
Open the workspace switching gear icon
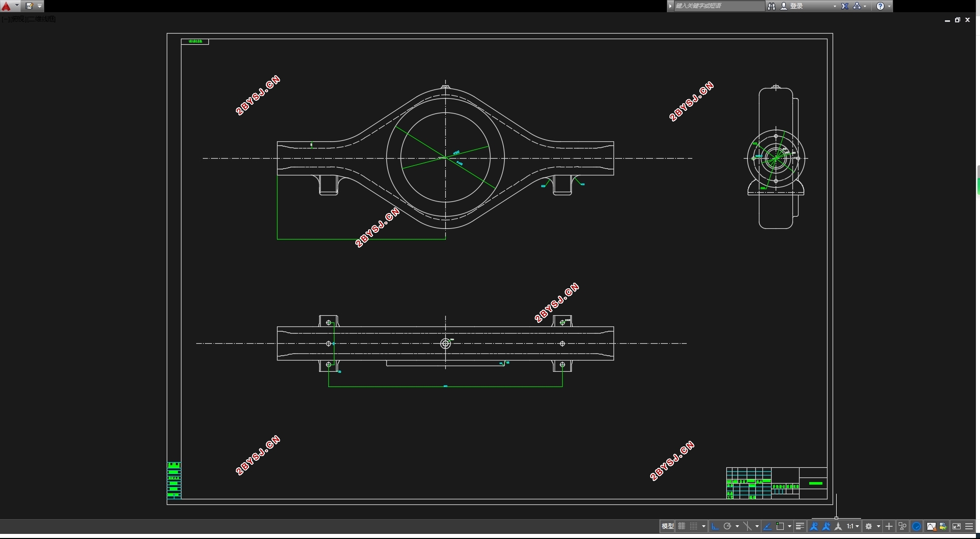[x=869, y=526]
